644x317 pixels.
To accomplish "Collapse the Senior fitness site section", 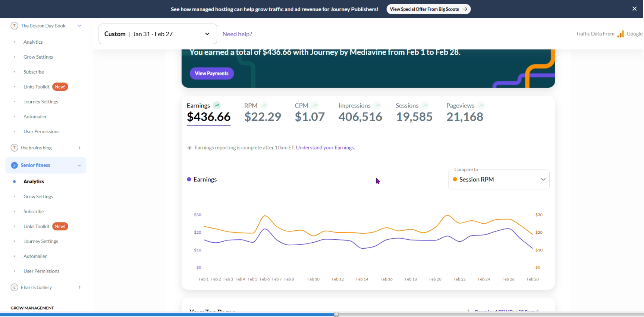I will [79, 165].
